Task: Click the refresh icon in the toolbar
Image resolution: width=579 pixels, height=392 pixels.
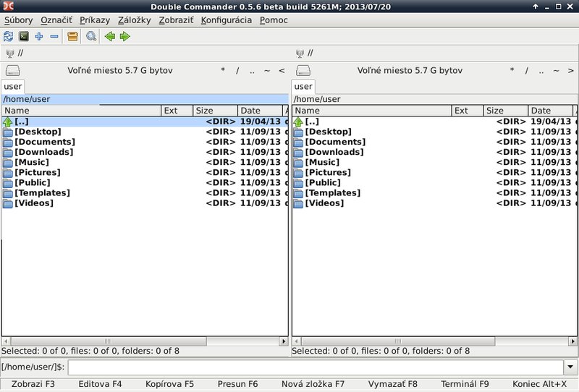Action: click(8, 36)
